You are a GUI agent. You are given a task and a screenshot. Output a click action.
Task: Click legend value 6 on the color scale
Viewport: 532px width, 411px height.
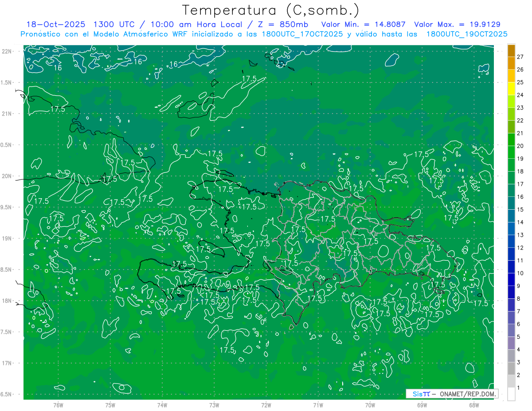tap(519, 324)
